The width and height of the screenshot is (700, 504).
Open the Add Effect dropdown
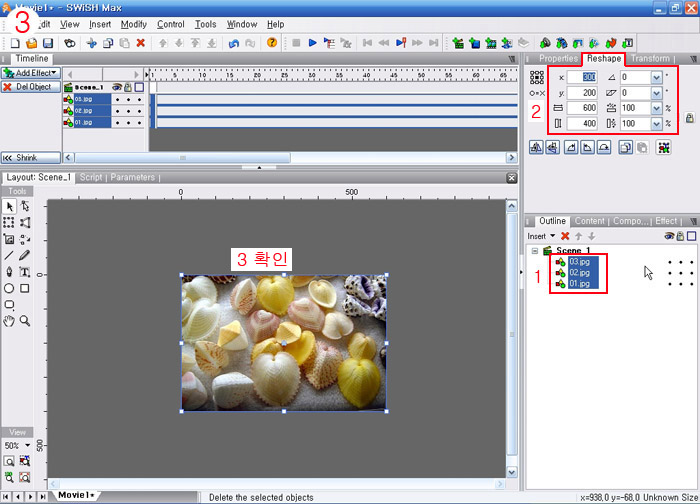[31, 73]
